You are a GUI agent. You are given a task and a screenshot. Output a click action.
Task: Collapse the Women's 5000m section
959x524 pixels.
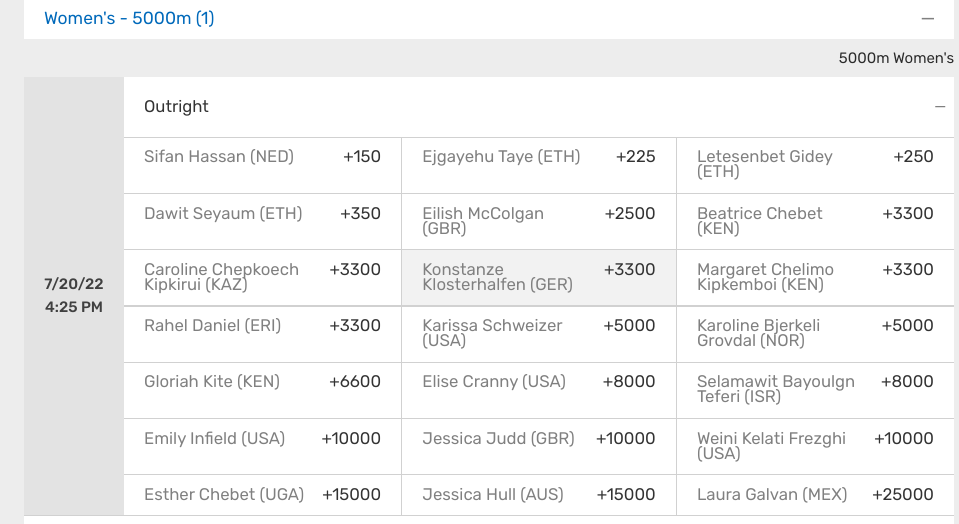[927, 18]
